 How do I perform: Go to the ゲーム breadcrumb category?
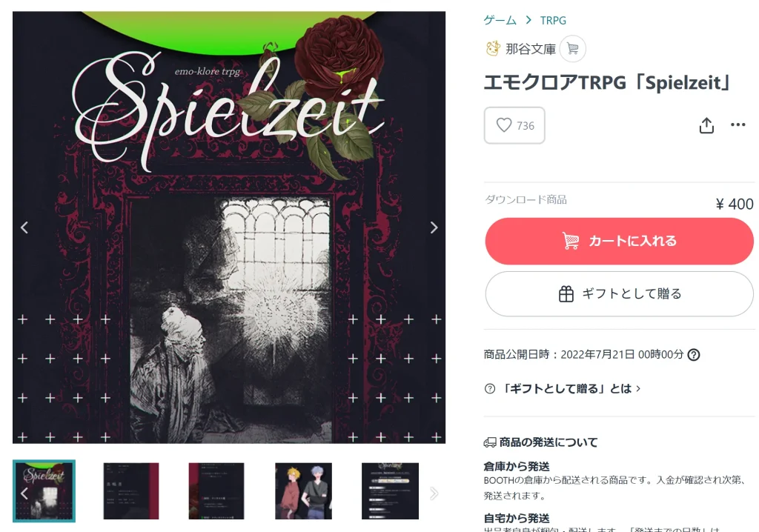click(500, 20)
